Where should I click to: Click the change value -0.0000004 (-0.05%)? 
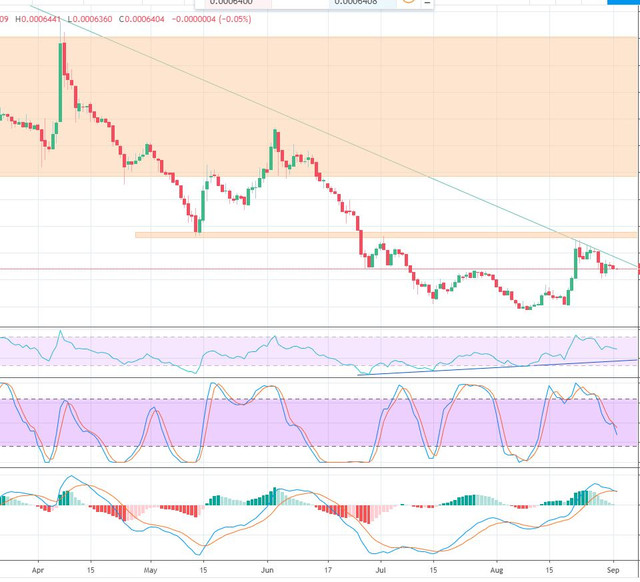tap(211, 19)
